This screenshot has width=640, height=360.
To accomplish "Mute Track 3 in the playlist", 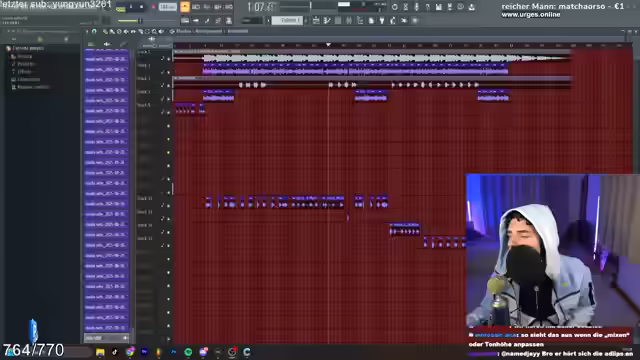I will [169, 85].
